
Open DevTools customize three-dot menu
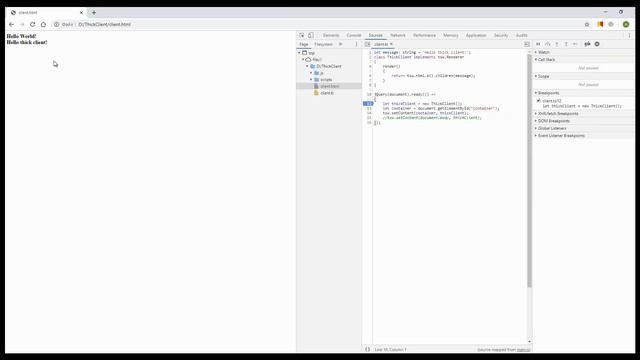point(629,36)
